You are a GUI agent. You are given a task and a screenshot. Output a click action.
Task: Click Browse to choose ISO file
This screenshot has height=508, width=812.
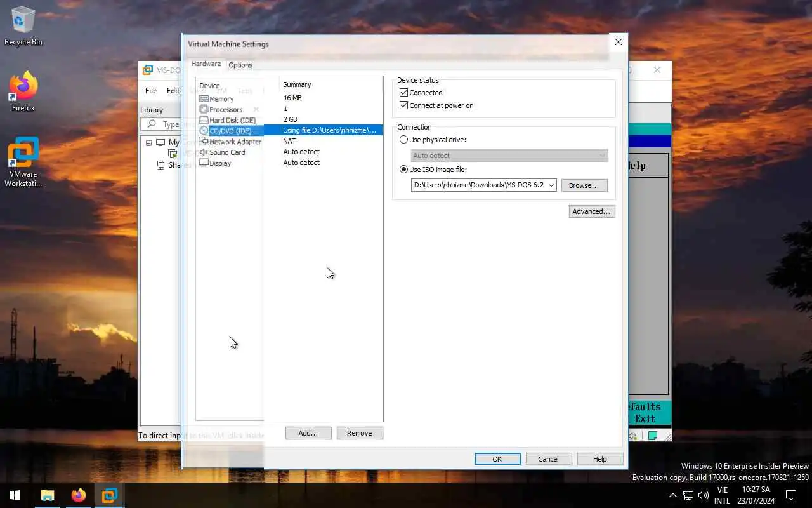coord(584,185)
